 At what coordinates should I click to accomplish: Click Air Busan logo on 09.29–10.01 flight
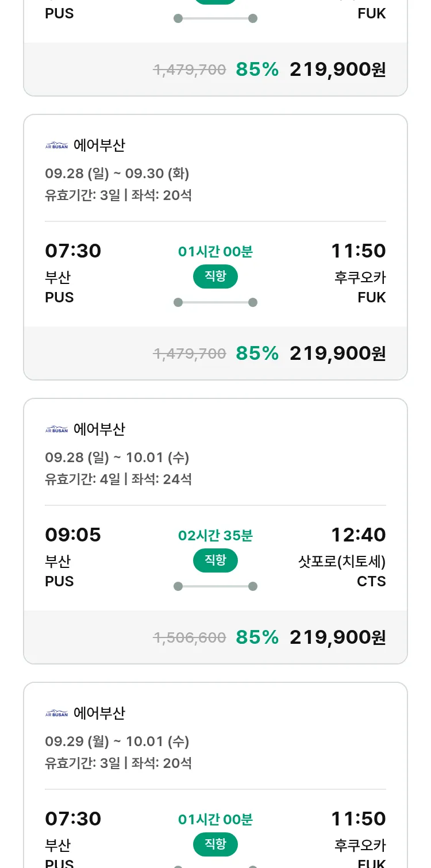tap(56, 713)
